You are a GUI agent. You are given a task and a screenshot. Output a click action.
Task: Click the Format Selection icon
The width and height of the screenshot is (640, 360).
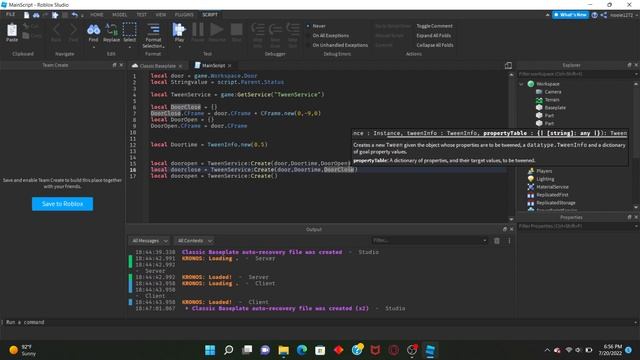pos(153,30)
